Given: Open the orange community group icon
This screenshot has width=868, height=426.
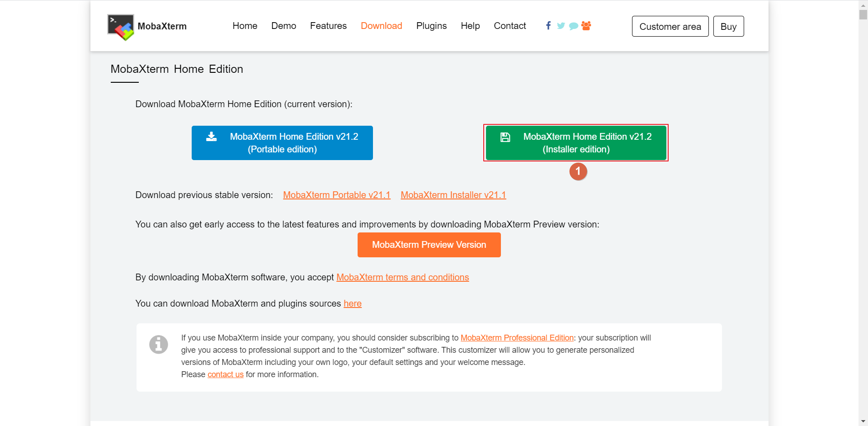Looking at the screenshot, I should (586, 26).
